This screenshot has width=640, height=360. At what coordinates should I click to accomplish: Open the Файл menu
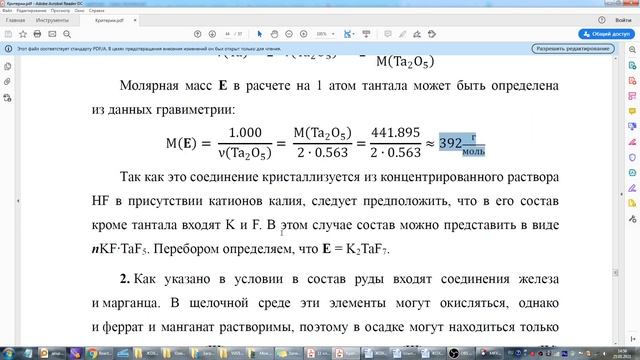[7, 11]
